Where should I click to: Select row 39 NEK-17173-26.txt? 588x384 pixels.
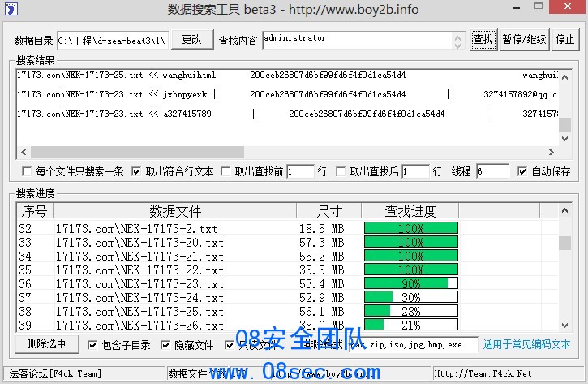tap(287, 325)
